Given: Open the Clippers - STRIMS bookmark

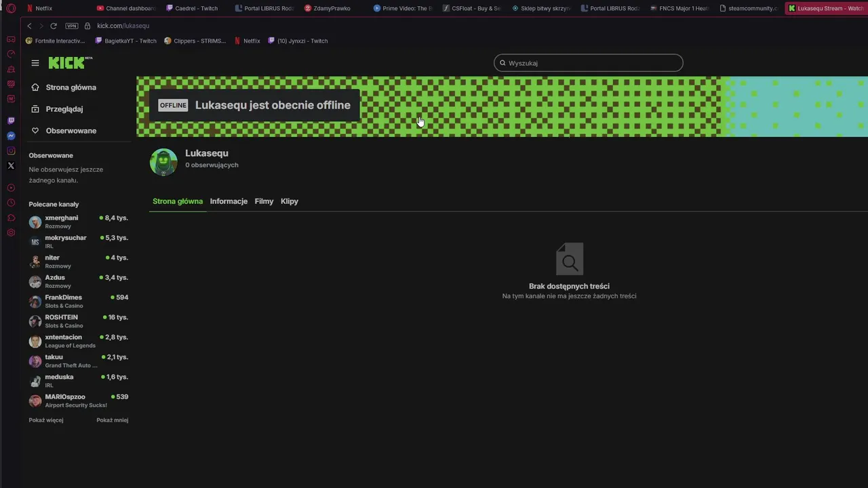Looking at the screenshot, I should [x=195, y=41].
